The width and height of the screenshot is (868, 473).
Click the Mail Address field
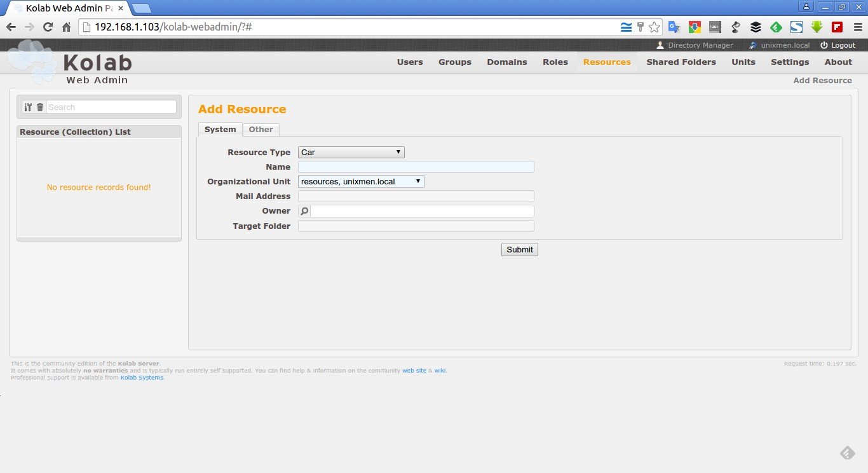point(416,196)
